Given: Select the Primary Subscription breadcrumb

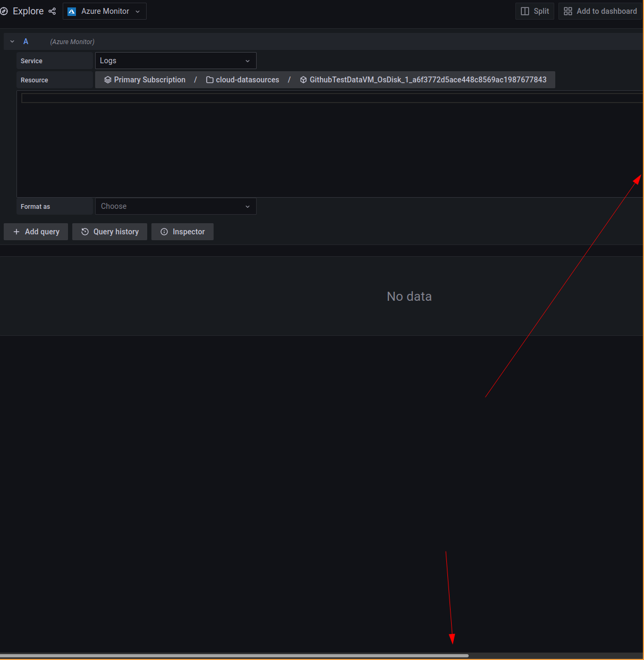Looking at the screenshot, I should tap(149, 80).
